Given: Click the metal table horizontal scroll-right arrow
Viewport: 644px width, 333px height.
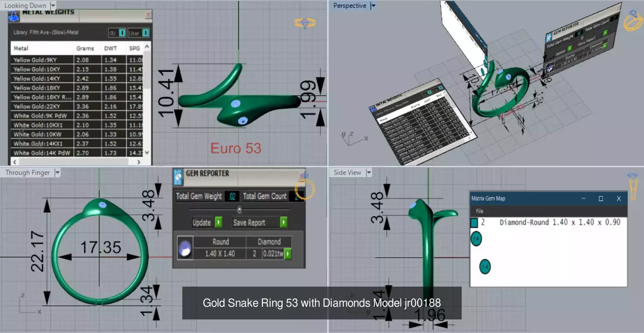Looking at the screenshot, I should click(139, 161).
